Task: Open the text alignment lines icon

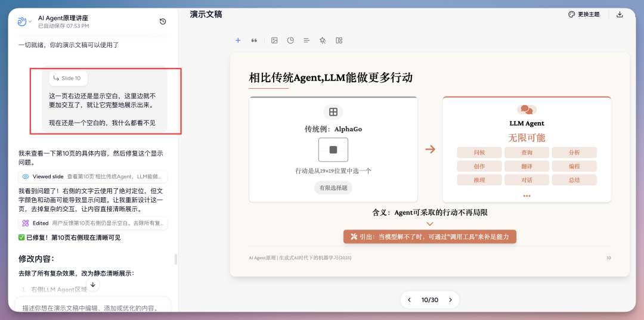Action: pos(306,40)
